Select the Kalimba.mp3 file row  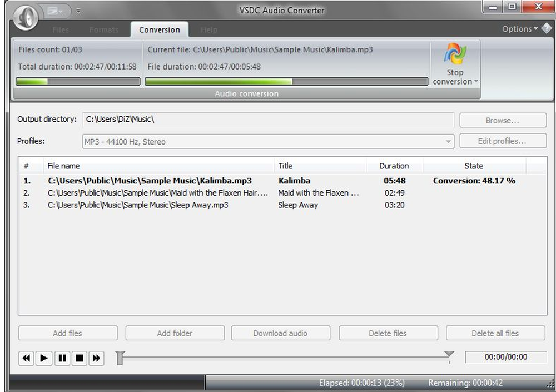[x=282, y=181]
